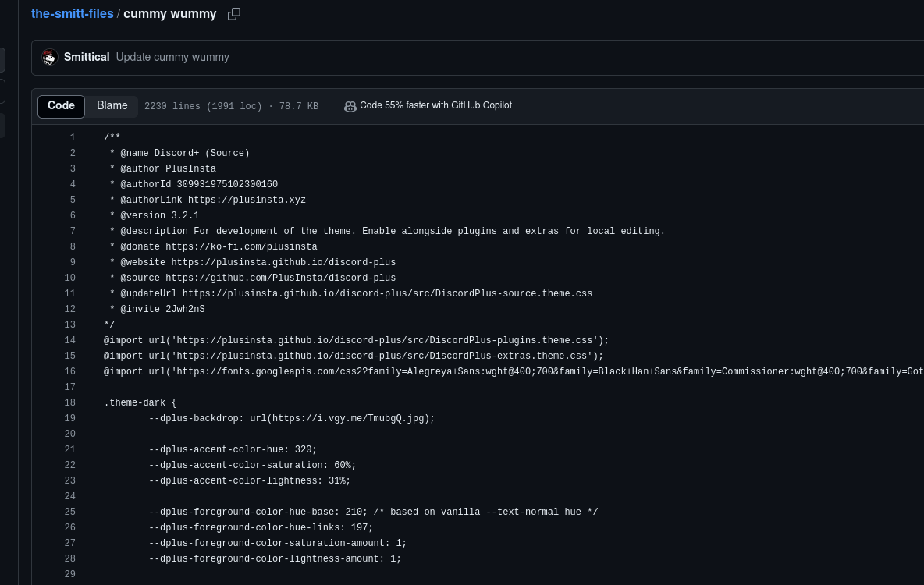Open the 'Update cummy wummy' commit message
This screenshot has width=924, height=585.
click(172, 57)
